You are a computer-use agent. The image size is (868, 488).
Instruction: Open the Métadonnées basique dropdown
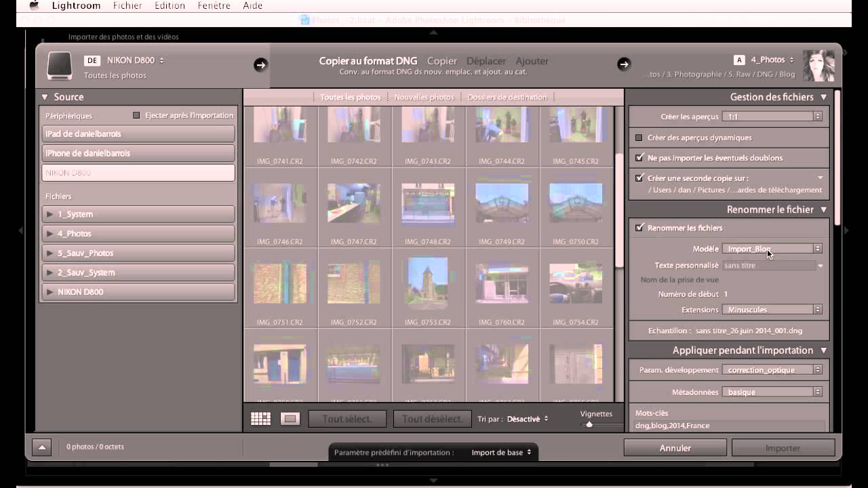coord(772,392)
